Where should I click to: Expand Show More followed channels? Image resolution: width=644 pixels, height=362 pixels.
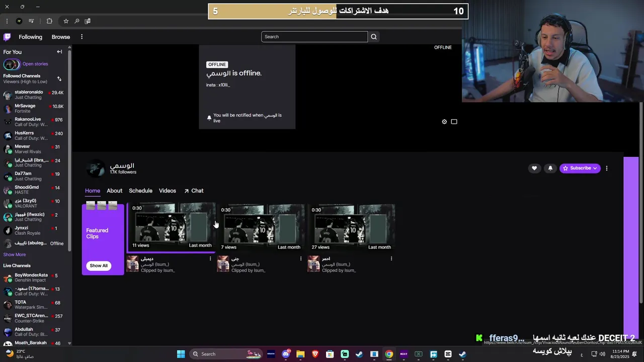15,254
